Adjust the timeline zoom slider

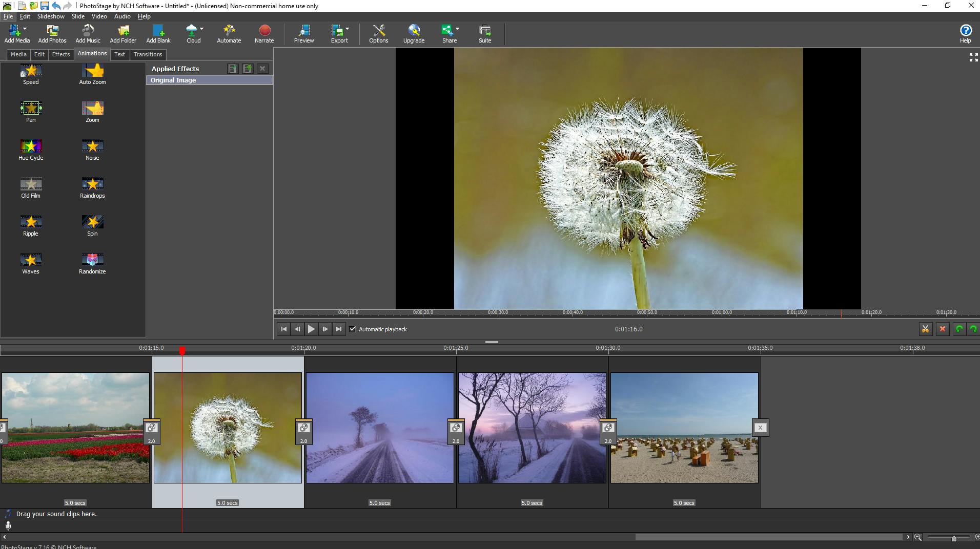(x=953, y=538)
